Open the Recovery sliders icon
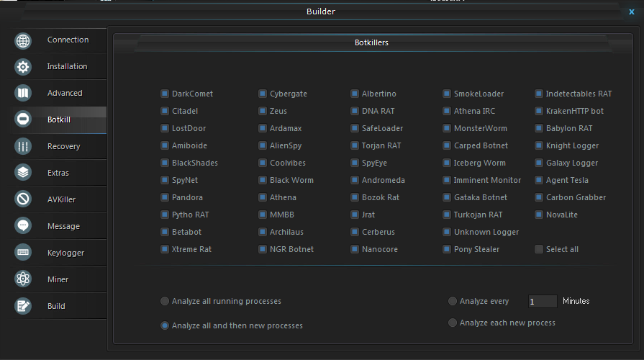The width and height of the screenshot is (644, 360). coord(23,146)
